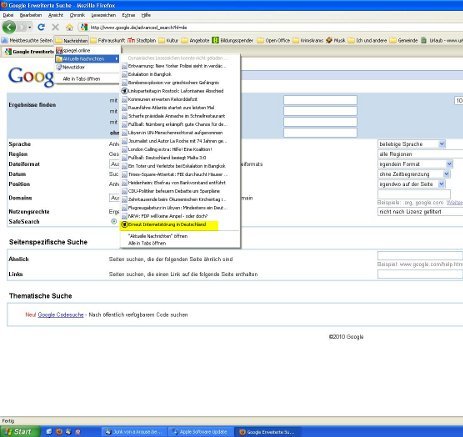Click the second Ergebnisse finden text field

coord(320,111)
